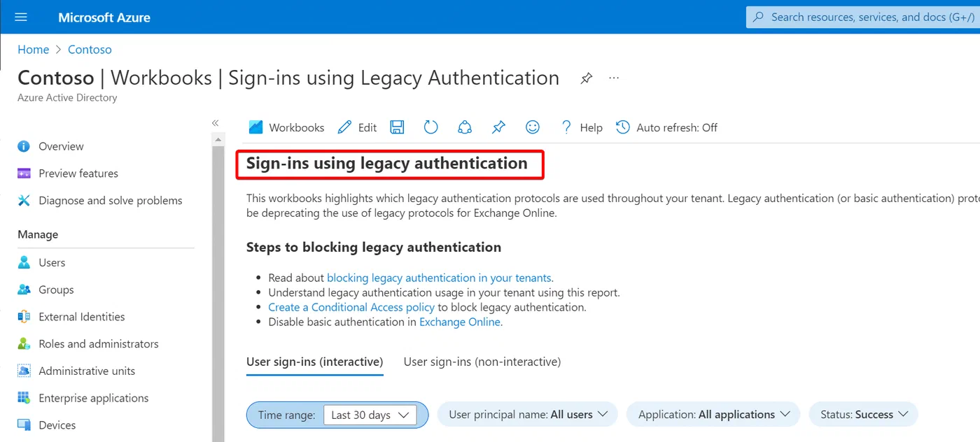Select the User sign-ins (interactive) tab
The width and height of the screenshot is (980, 442).
click(315, 362)
